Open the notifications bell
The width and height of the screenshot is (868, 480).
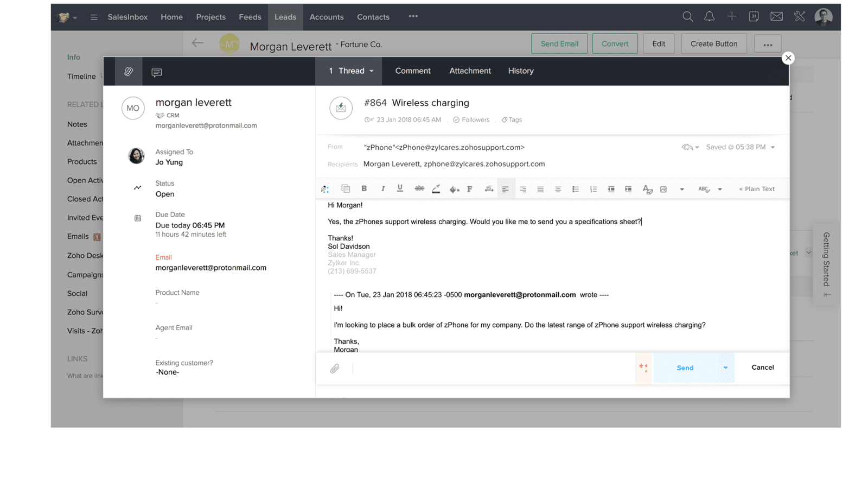709,16
